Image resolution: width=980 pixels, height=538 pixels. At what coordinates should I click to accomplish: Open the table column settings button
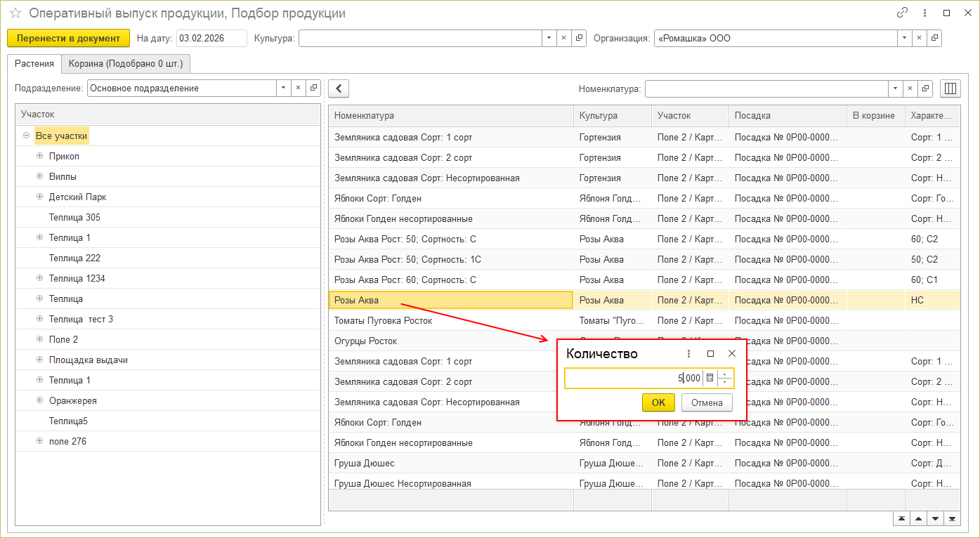(950, 88)
